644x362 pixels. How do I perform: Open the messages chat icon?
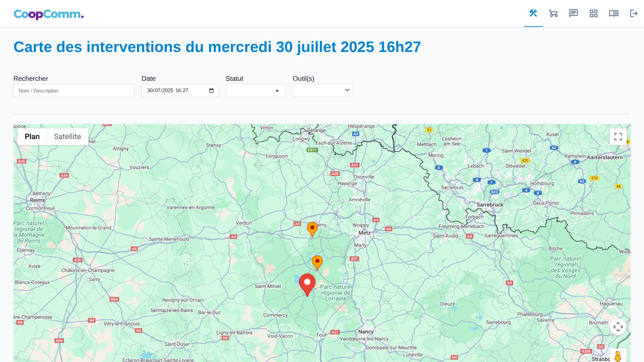(574, 13)
